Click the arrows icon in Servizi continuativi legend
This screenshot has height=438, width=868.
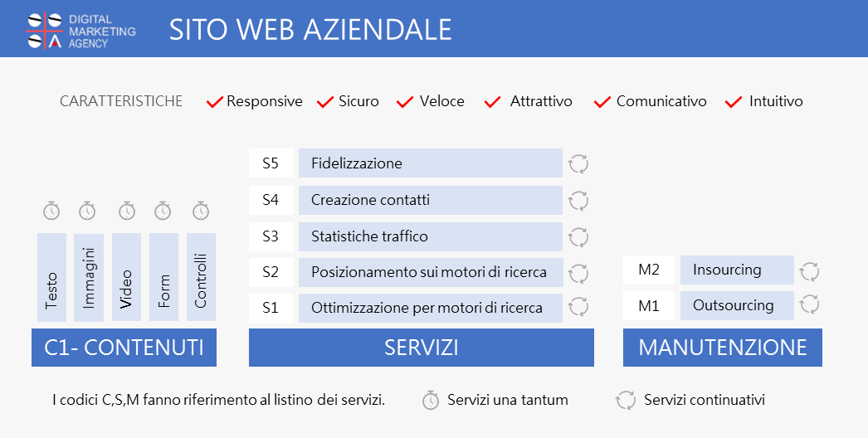(x=626, y=400)
